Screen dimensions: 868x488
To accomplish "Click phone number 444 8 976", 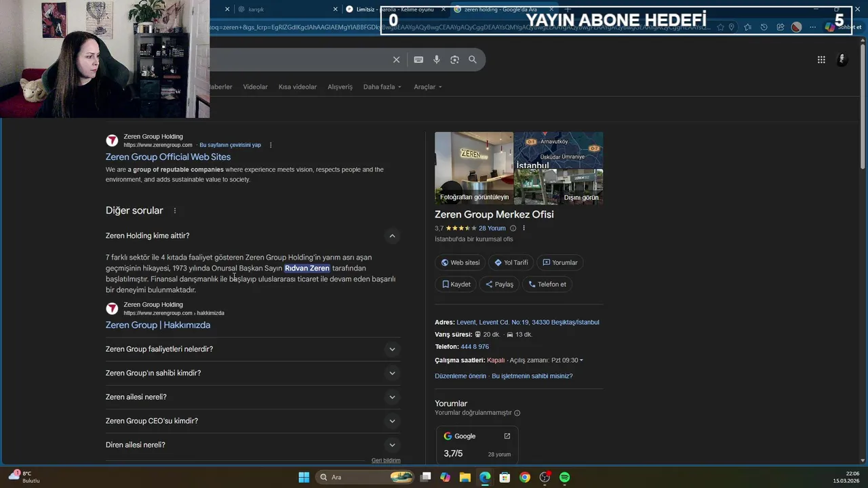I will pyautogui.click(x=475, y=347).
